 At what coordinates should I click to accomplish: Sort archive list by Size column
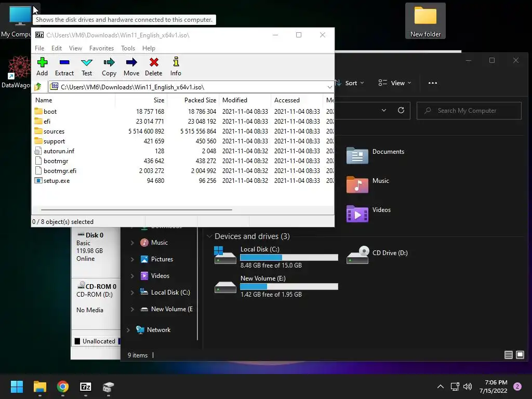tap(141, 100)
